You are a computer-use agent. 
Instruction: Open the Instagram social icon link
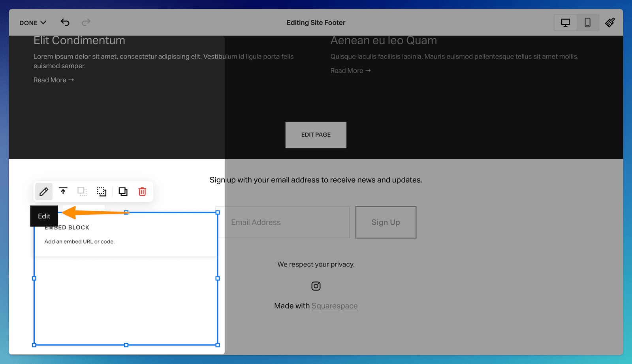tap(316, 286)
